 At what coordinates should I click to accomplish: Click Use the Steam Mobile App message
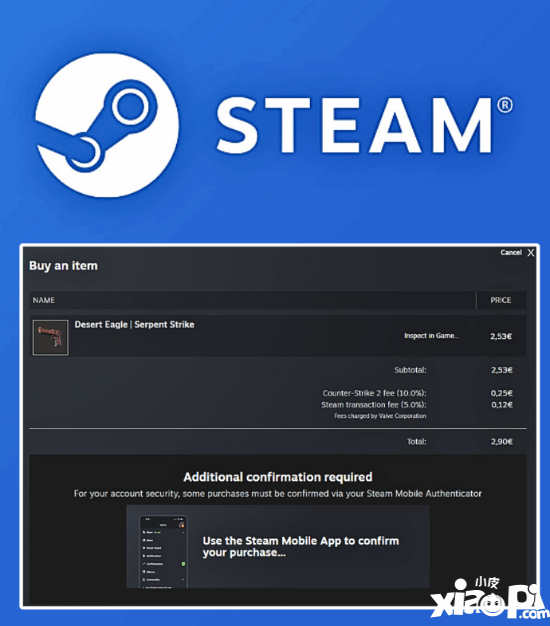[301, 547]
